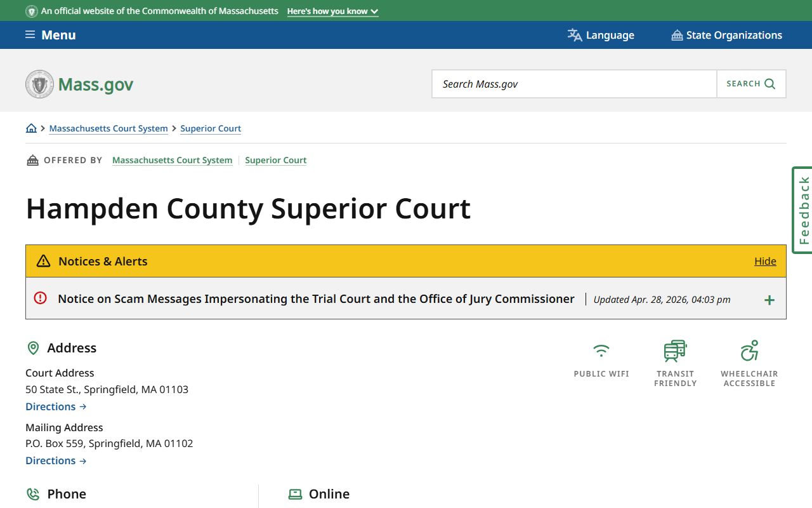The width and height of the screenshot is (812, 508).
Task: Click the small seal icon in the official banner
Action: click(x=31, y=11)
